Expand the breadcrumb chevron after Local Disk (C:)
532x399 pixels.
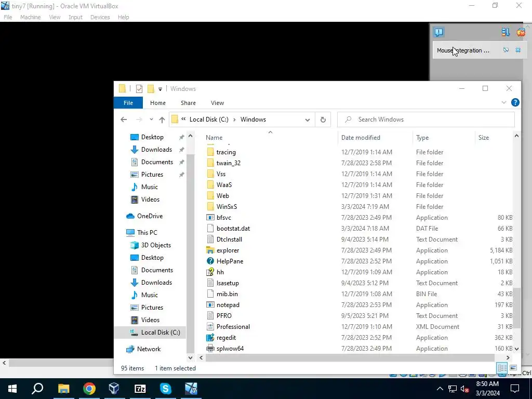coord(234,119)
